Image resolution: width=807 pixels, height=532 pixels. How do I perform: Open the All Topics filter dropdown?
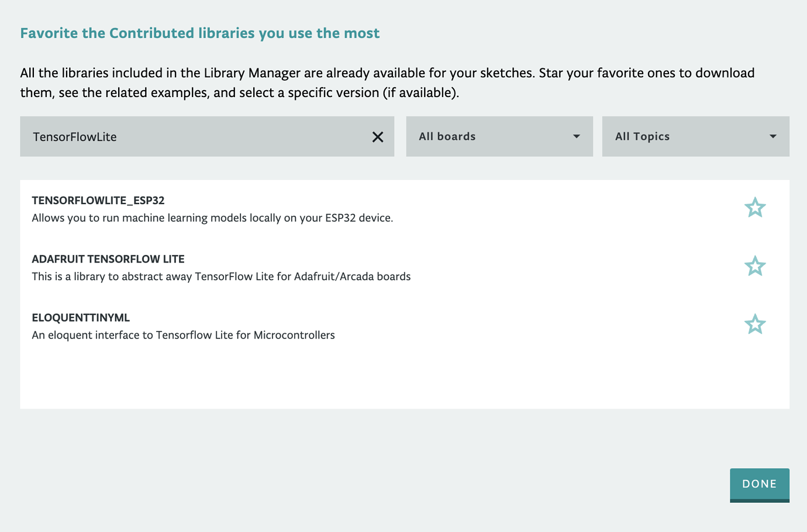(x=695, y=136)
